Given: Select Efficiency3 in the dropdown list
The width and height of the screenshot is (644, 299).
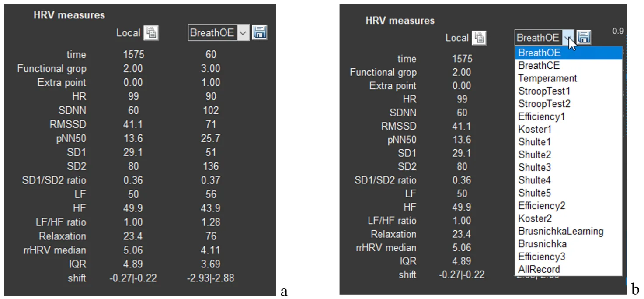Looking at the screenshot, I should [x=542, y=257].
